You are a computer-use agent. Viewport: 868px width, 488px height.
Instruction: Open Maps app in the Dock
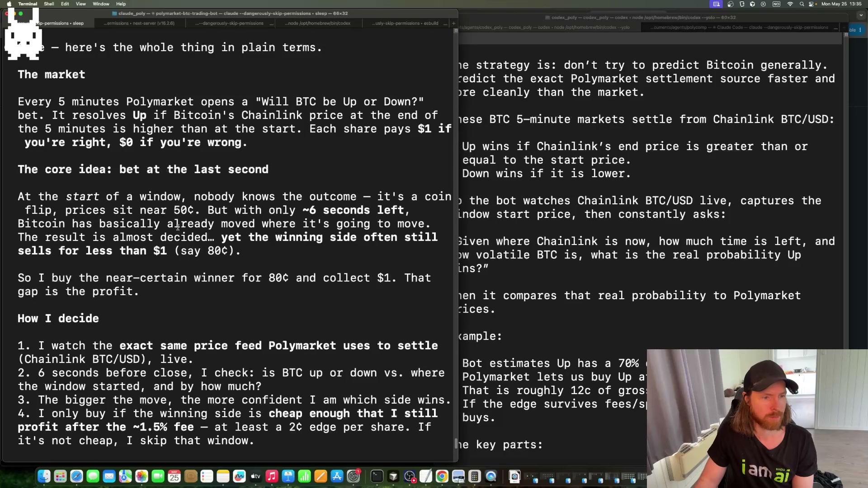[125, 476]
